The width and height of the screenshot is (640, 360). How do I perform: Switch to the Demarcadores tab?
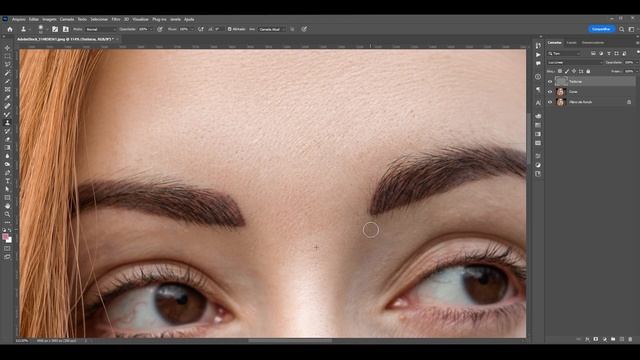[593, 42]
